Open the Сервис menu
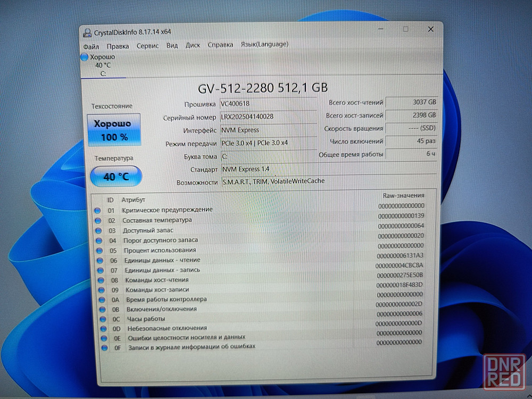 [147, 46]
